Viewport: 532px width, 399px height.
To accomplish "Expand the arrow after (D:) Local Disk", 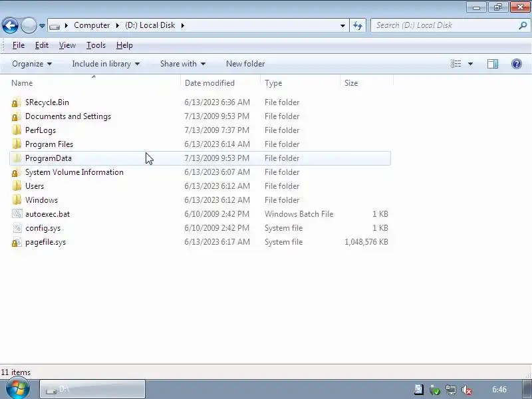I will click(182, 25).
